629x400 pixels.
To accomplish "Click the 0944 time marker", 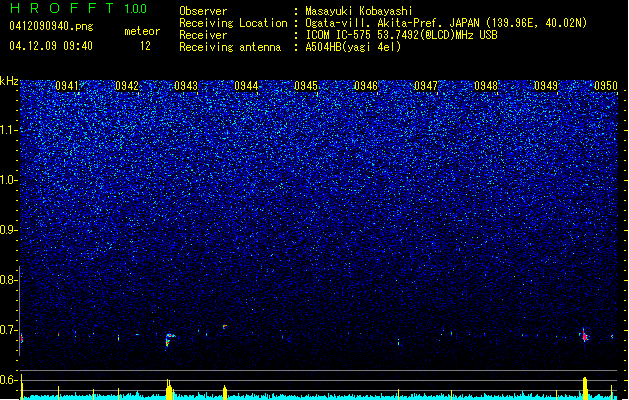I will point(246,86).
